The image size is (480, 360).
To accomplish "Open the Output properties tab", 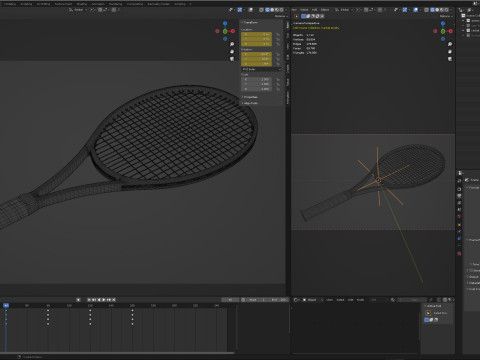I will (x=459, y=196).
